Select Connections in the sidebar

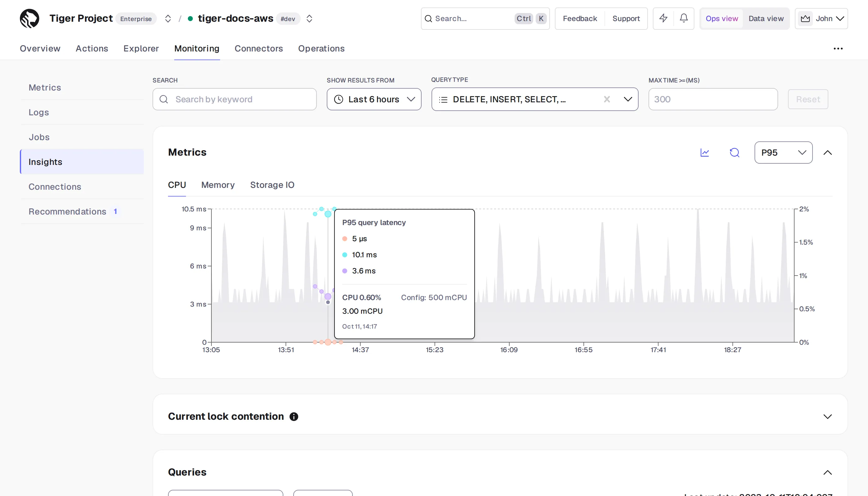pos(82,187)
